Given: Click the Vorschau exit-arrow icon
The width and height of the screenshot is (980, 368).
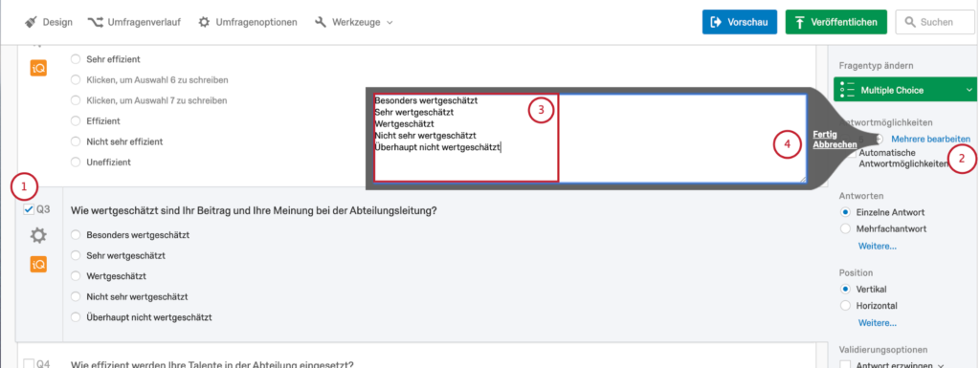Looking at the screenshot, I should coord(716,22).
